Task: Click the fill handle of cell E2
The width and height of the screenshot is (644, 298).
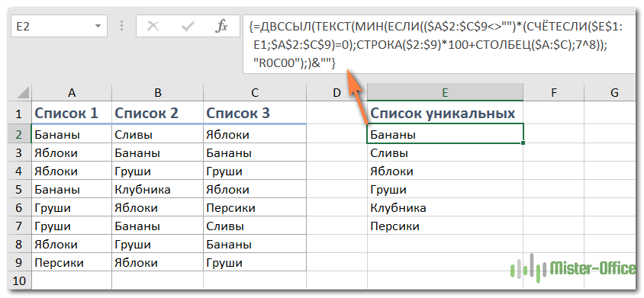Action: [x=523, y=143]
